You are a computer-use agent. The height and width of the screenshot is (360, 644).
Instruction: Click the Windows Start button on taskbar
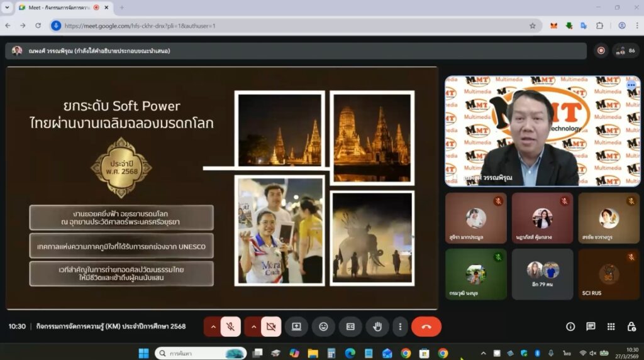(143, 353)
